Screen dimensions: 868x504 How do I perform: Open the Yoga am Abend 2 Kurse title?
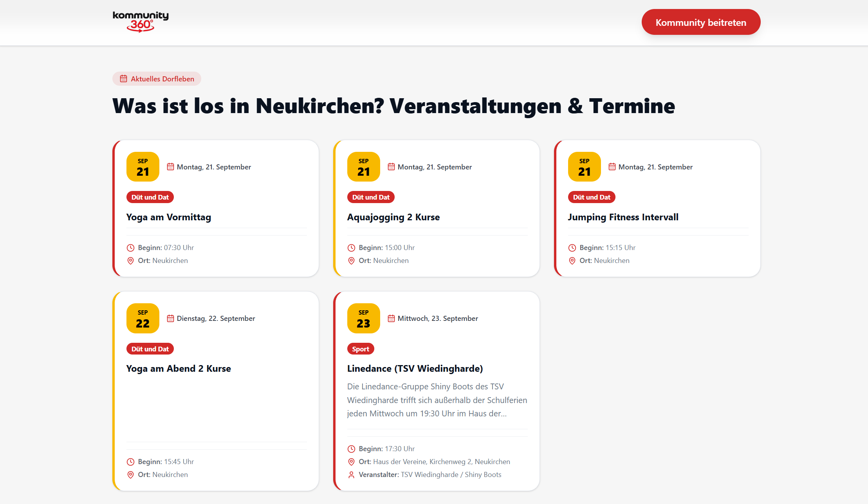pyautogui.click(x=179, y=369)
